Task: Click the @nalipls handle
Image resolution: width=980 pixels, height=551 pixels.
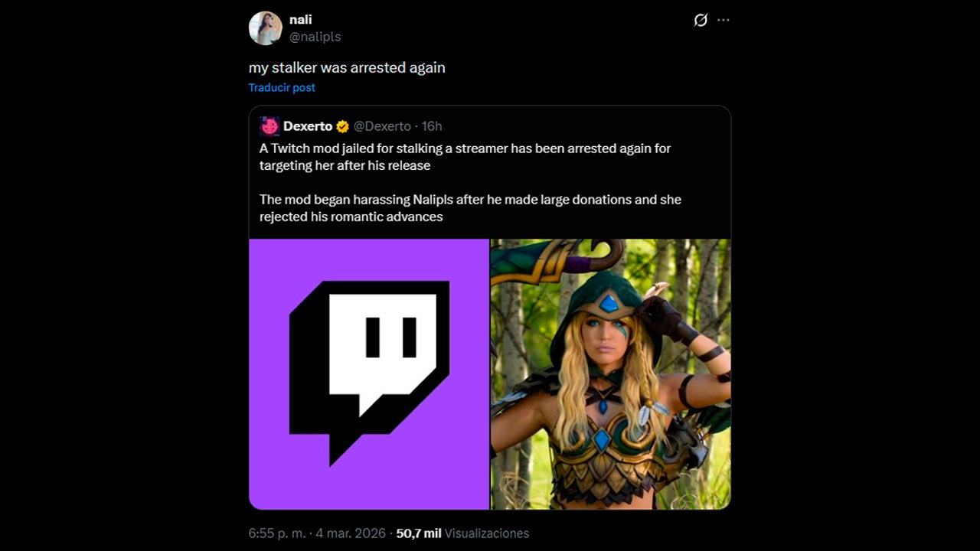Action: 315,36
